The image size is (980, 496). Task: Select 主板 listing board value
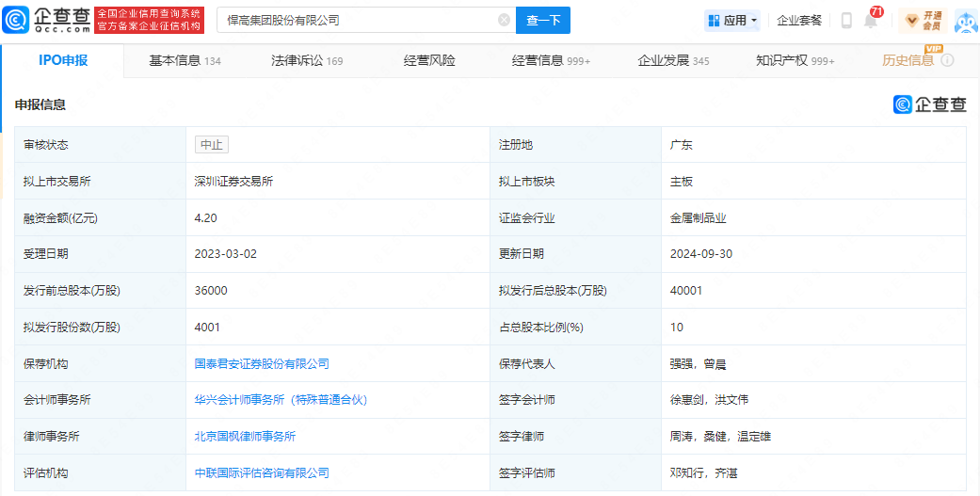click(682, 181)
